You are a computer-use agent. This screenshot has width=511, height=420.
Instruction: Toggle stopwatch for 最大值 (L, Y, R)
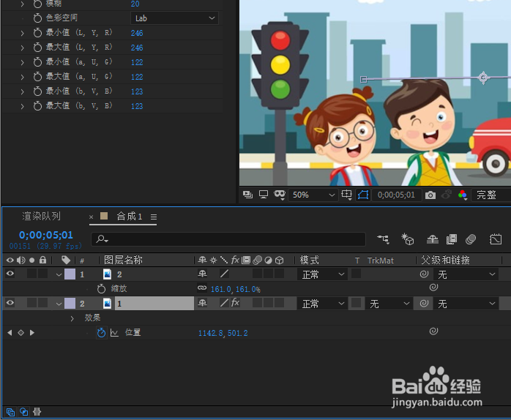(37, 48)
